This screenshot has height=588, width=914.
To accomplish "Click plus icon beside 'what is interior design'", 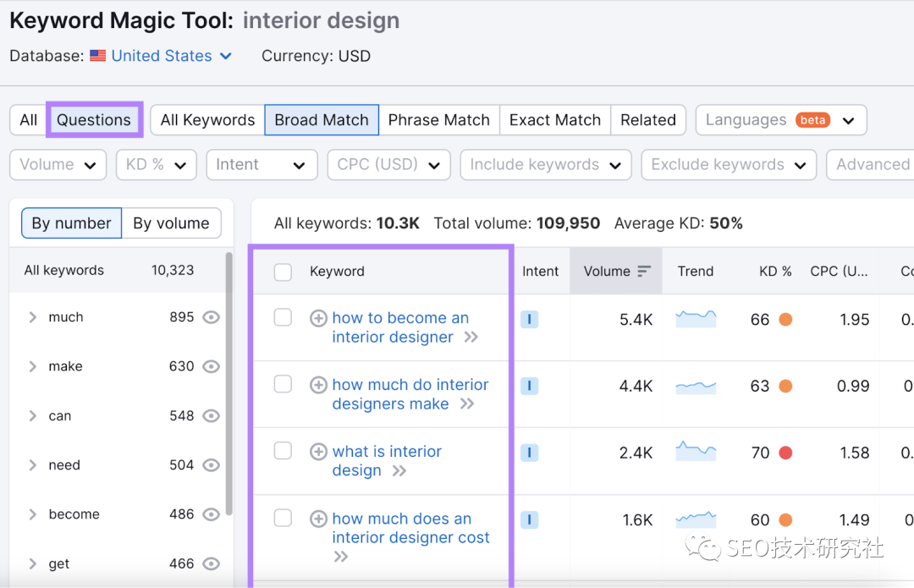I will click(x=318, y=452).
